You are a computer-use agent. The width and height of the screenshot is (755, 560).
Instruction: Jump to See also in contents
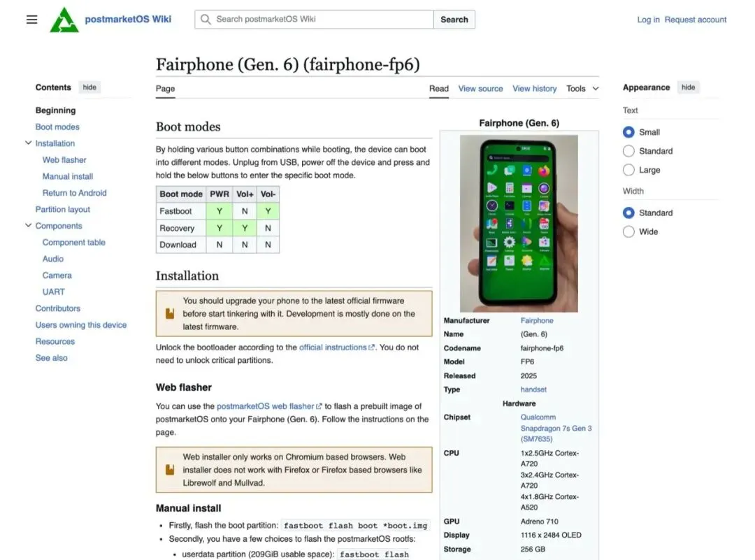point(52,358)
